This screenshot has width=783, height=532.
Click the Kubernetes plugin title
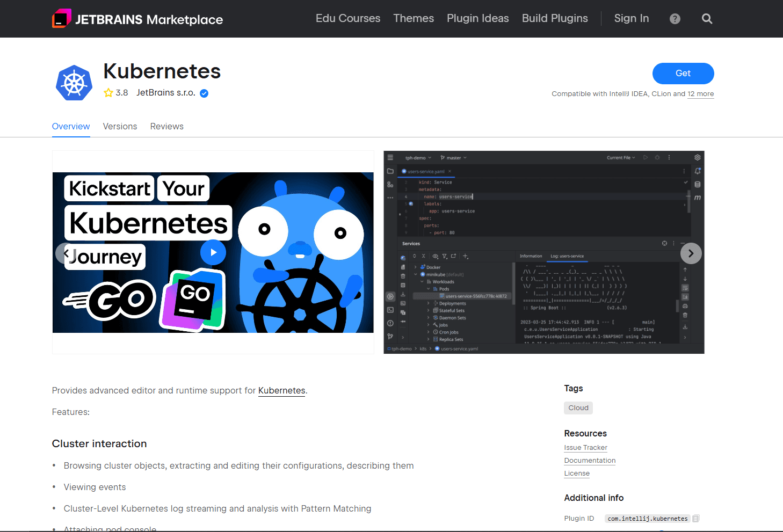tap(162, 71)
